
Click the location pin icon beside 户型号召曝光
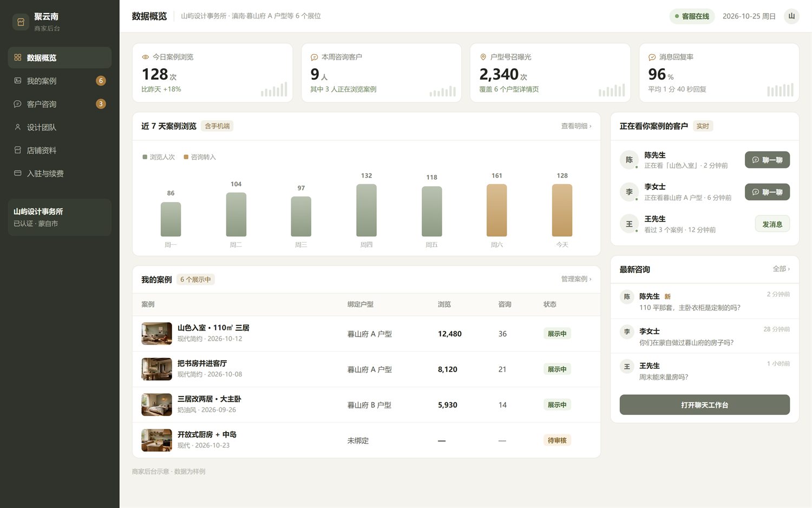tap(483, 57)
